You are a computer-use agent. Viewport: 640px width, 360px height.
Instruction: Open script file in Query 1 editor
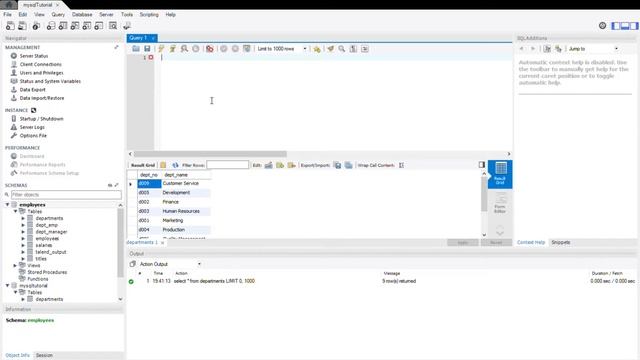136,49
